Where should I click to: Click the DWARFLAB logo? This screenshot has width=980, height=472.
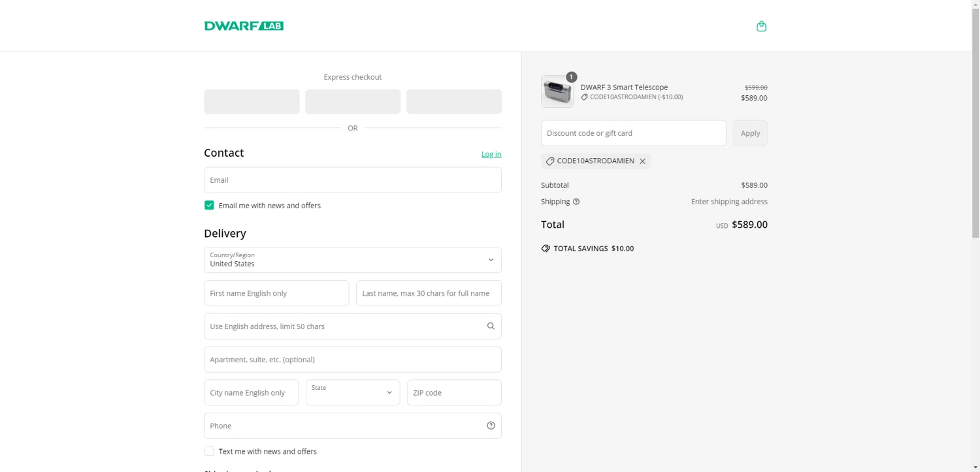[244, 26]
